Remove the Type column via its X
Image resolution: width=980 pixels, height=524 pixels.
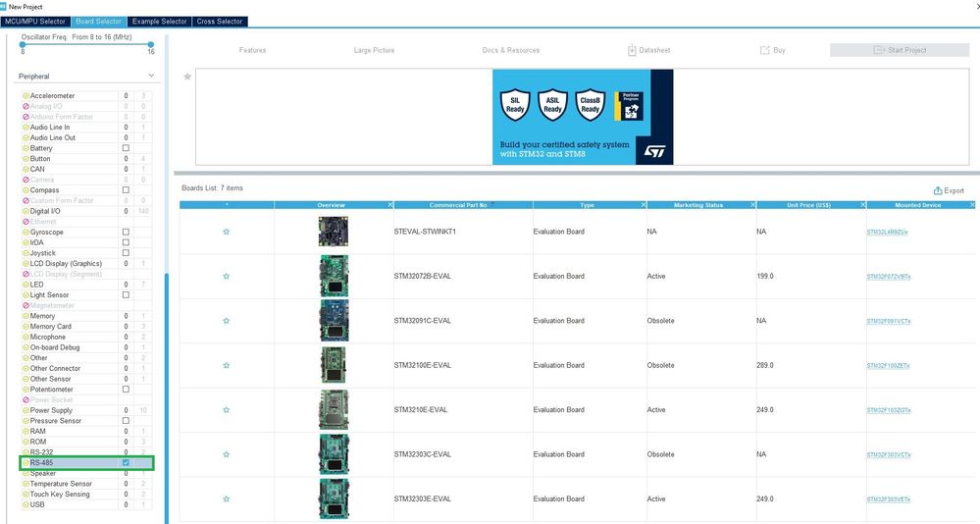644,205
